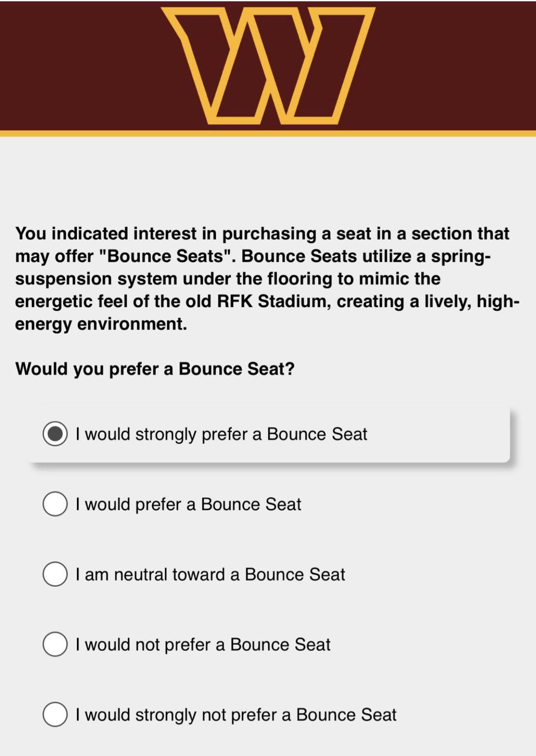Tap the 'I would prefer a Bounce Seat' label text

[x=188, y=505]
